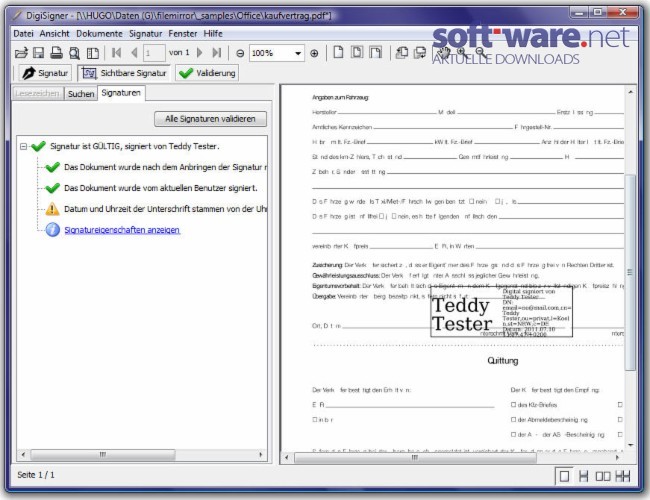Screen dimensions: 650x500
Task: Click document scroll right arrow
Action: click(x=617, y=458)
